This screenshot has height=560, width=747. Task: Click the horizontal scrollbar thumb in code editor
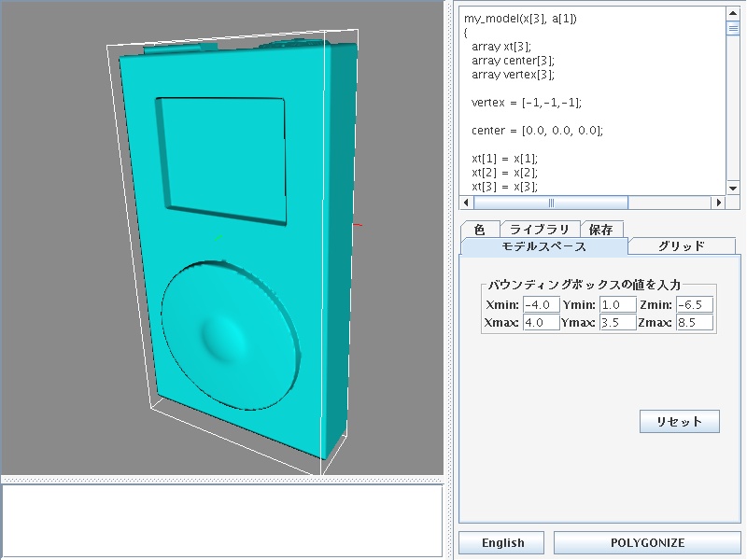551,203
